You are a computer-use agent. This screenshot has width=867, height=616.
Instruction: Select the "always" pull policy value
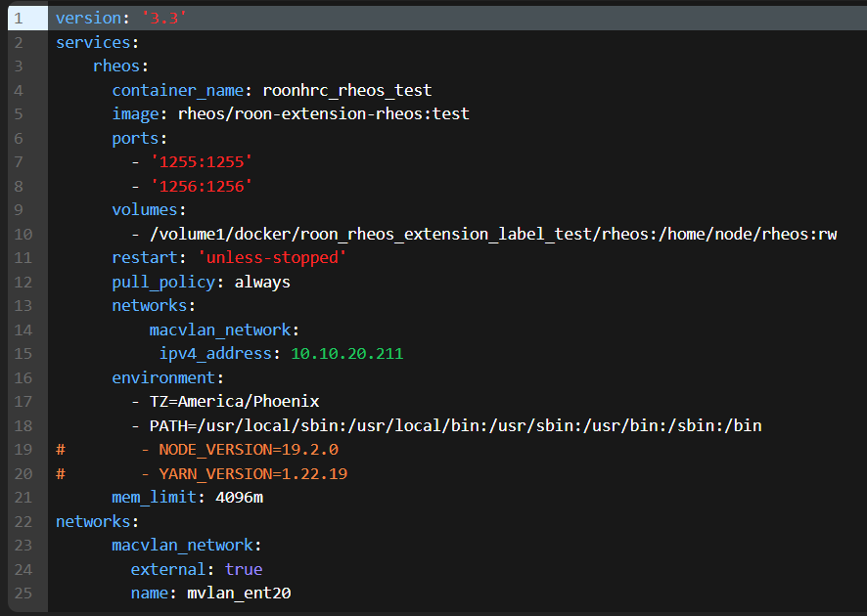tap(262, 283)
